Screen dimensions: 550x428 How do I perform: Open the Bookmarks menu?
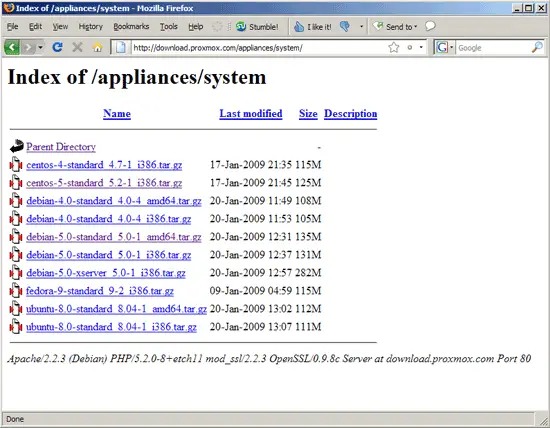tap(131, 27)
